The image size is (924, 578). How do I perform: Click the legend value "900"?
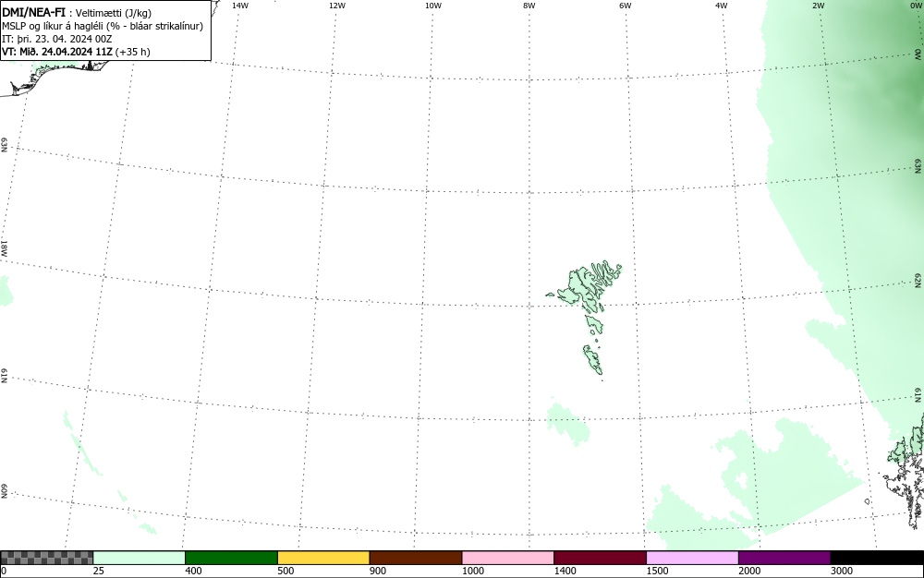point(378,571)
